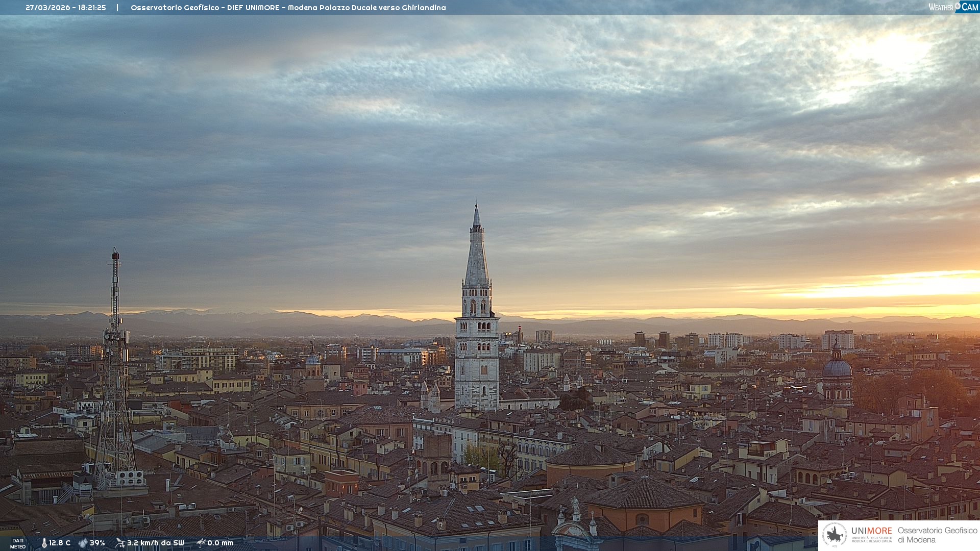Click the WeatherCam camera lens icon

[x=958, y=6]
